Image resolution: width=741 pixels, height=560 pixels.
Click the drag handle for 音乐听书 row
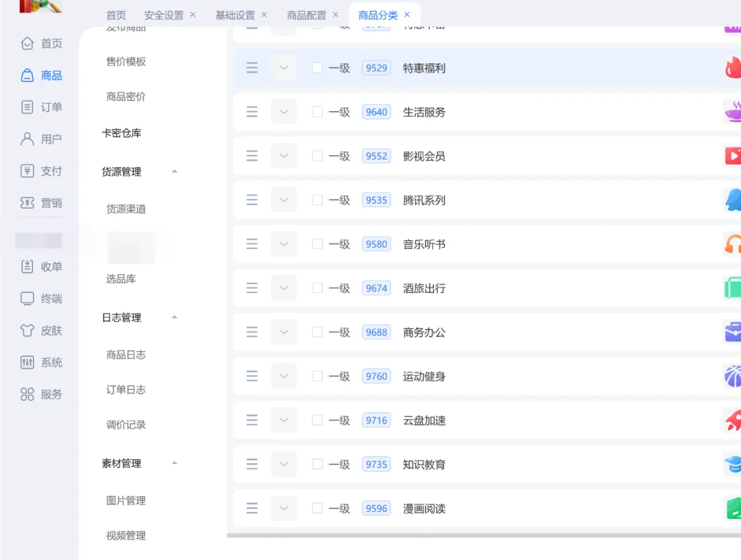click(252, 244)
